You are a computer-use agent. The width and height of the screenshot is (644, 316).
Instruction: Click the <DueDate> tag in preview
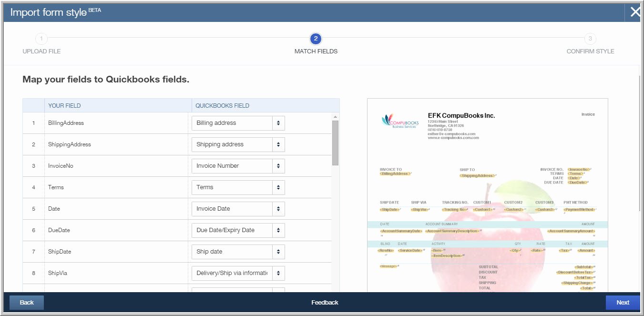tap(577, 183)
